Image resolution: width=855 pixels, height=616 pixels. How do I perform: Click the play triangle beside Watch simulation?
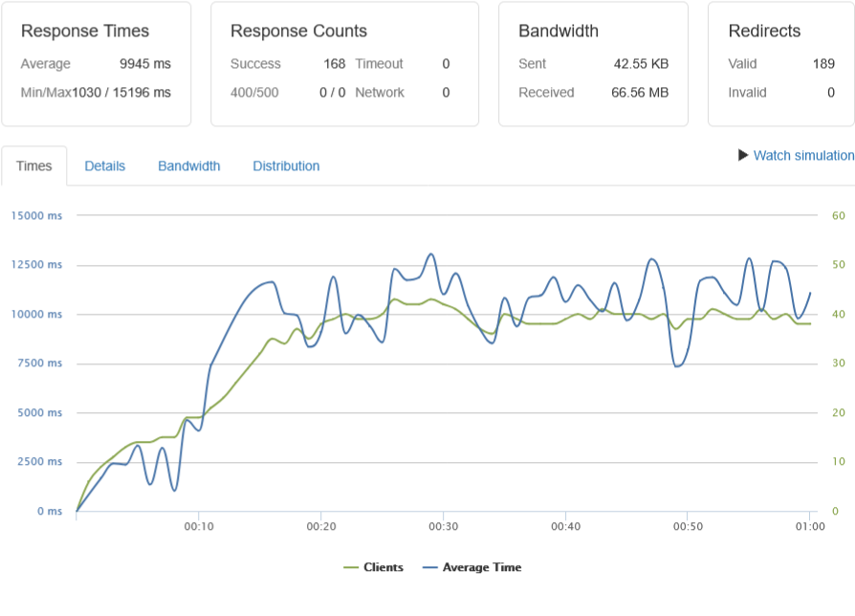point(743,155)
